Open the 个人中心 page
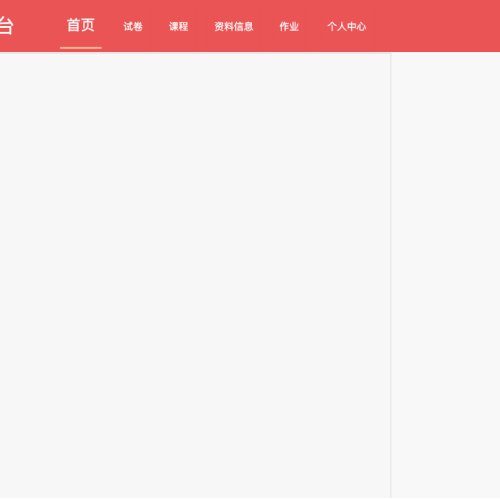Viewport: 500px width, 500px height. (347, 26)
